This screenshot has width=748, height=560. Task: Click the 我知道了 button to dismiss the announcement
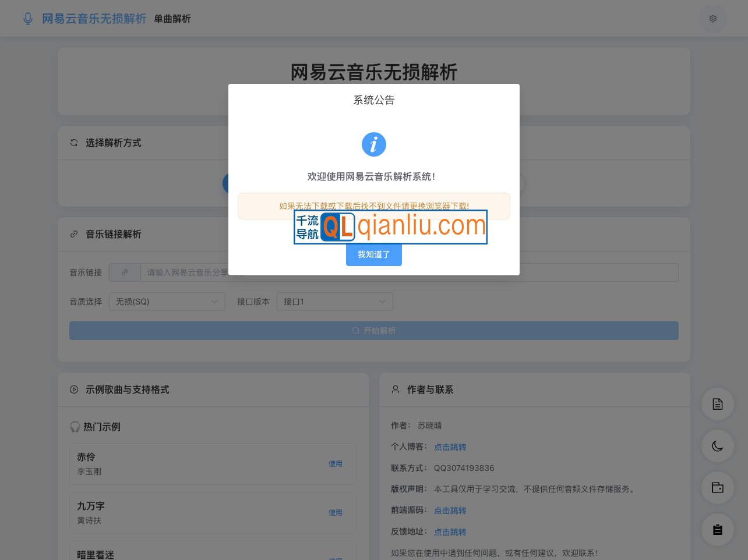tap(374, 254)
